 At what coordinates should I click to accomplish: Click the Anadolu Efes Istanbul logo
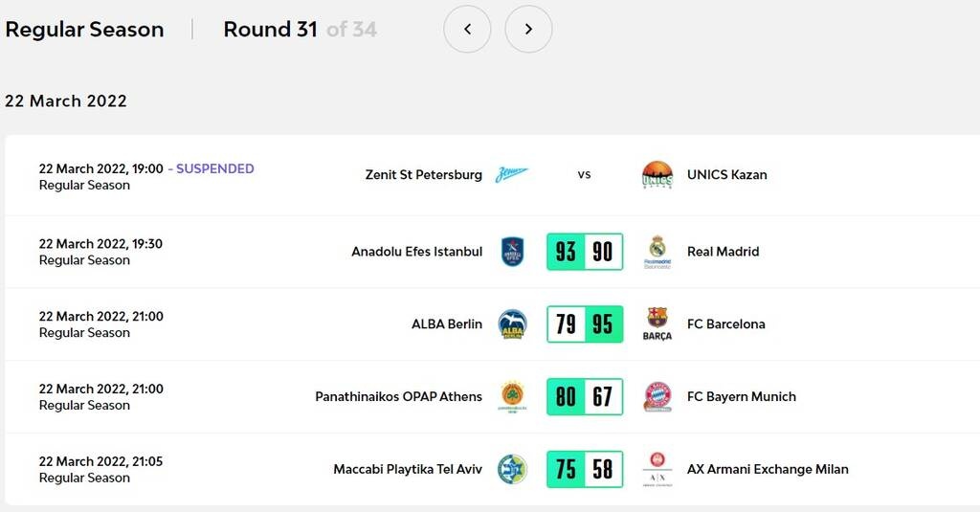coord(512,252)
